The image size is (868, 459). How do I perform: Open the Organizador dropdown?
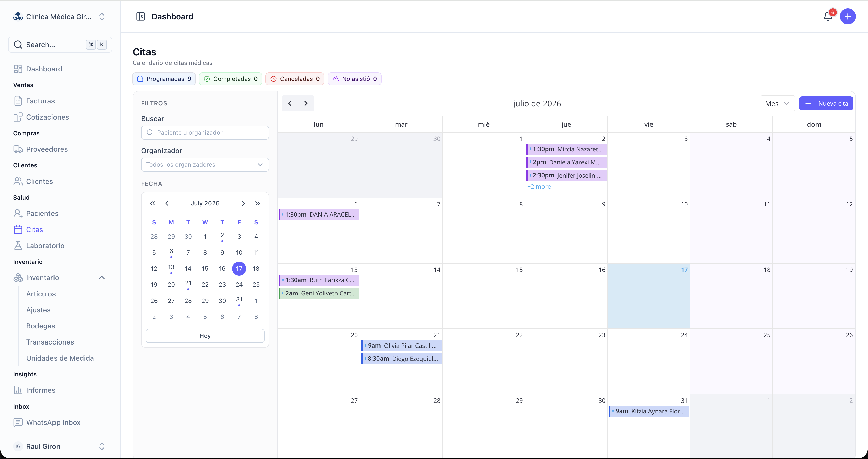click(205, 165)
